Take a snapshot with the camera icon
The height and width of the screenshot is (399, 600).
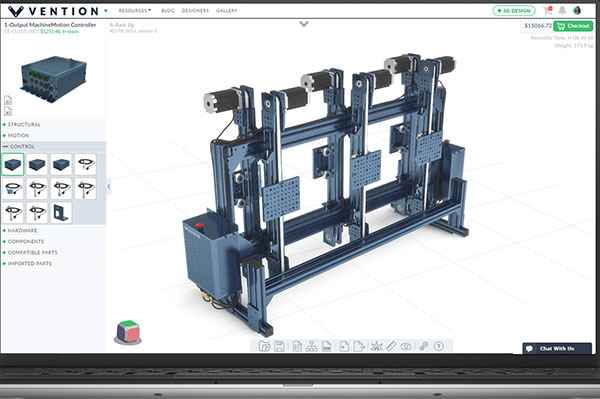tap(406, 347)
